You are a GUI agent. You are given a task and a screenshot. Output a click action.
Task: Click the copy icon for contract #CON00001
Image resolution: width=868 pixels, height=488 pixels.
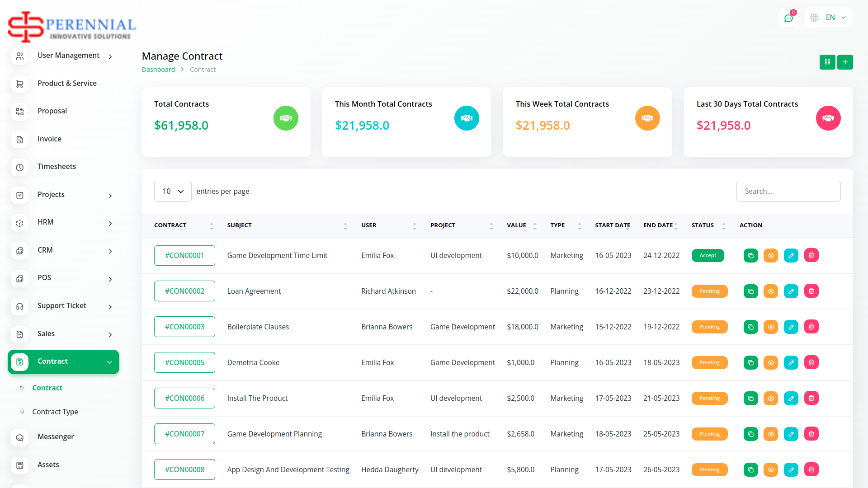pyautogui.click(x=750, y=256)
